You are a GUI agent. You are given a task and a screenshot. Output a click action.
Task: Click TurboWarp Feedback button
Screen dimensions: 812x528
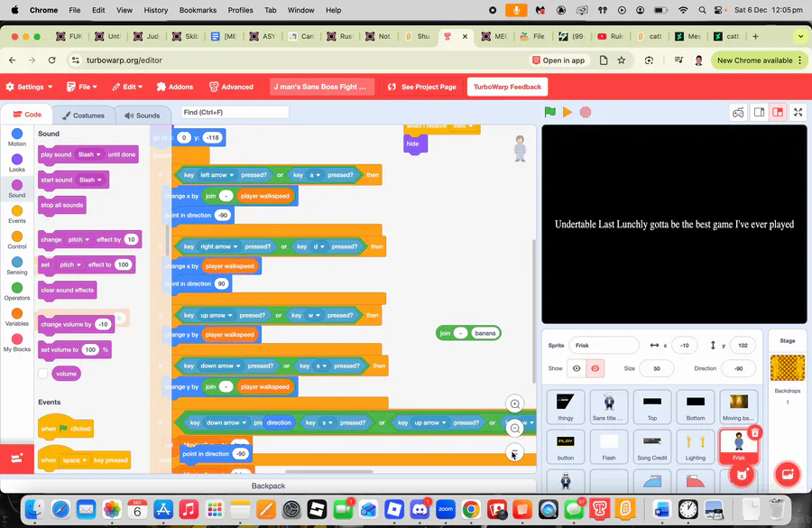tap(507, 87)
